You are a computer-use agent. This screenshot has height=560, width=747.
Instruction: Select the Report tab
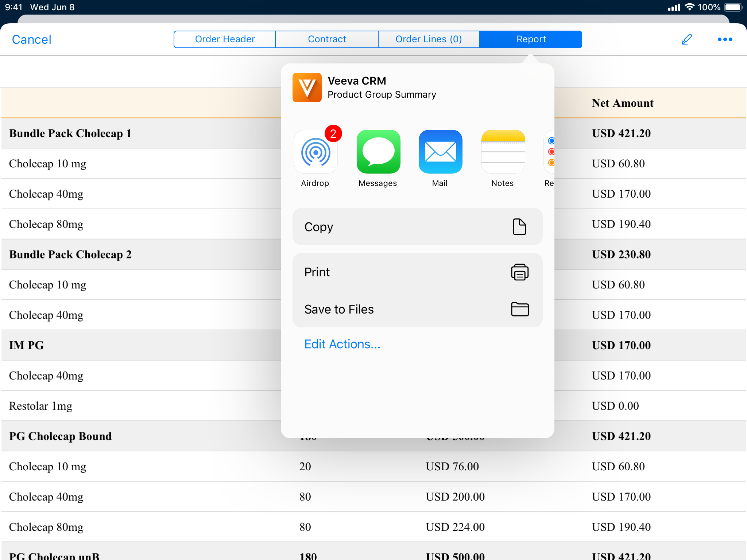(x=531, y=39)
